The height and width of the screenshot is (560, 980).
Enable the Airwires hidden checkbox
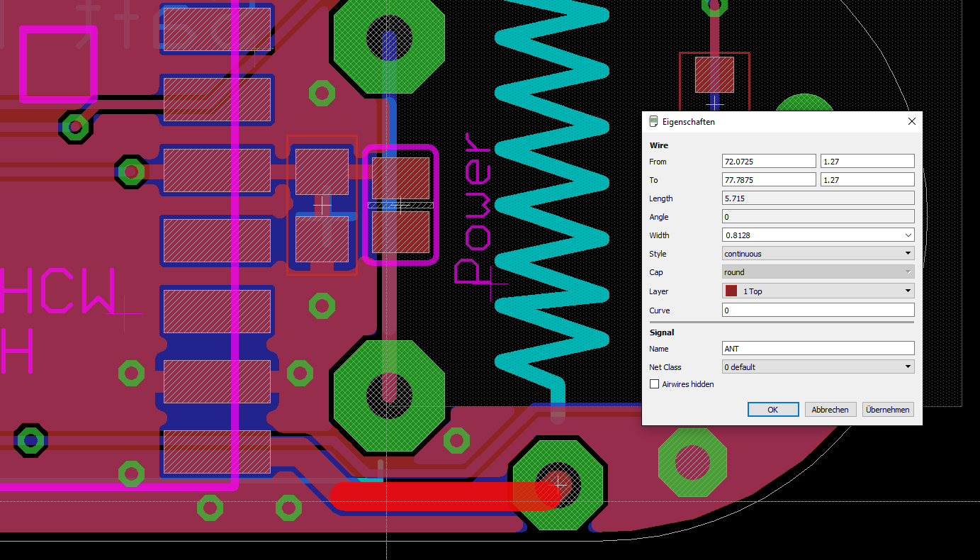tap(654, 384)
